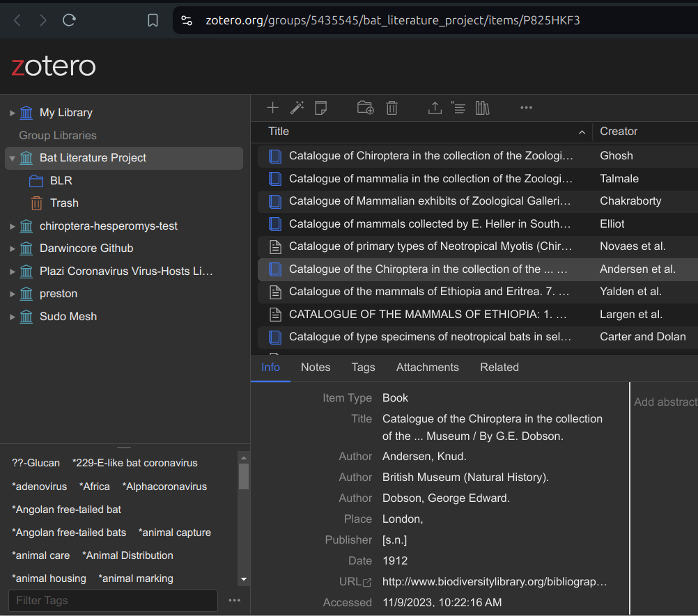Export the selected item using the upload icon
Image resolution: width=698 pixels, height=616 pixels.
[x=435, y=108]
